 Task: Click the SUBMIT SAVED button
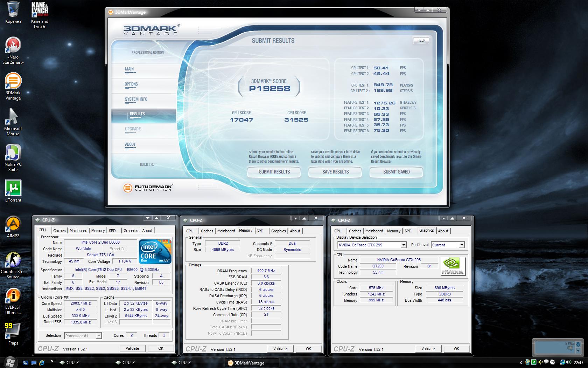click(x=396, y=172)
